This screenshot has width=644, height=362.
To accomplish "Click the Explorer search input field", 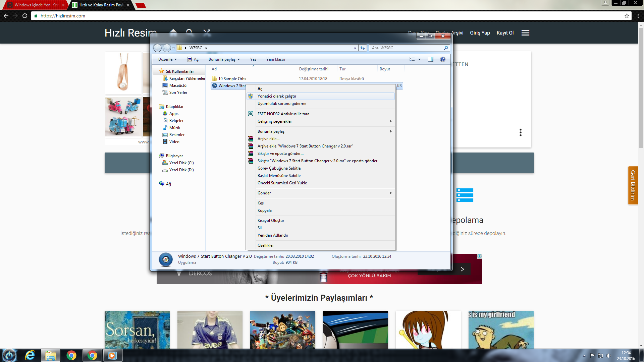I will point(406,48).
